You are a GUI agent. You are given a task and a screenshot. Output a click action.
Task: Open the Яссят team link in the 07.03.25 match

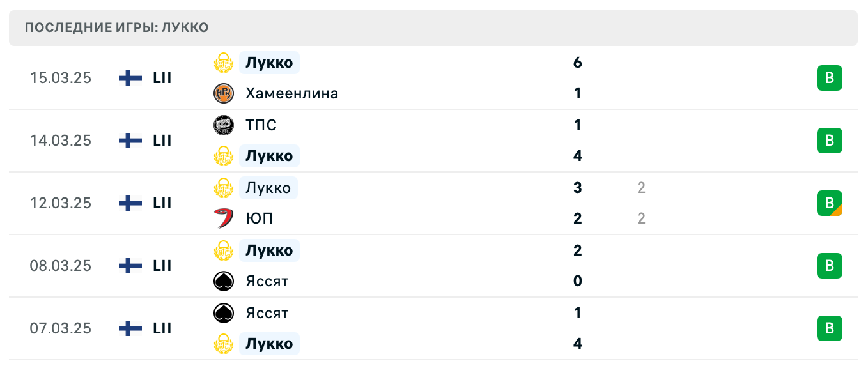coord(267,313)
